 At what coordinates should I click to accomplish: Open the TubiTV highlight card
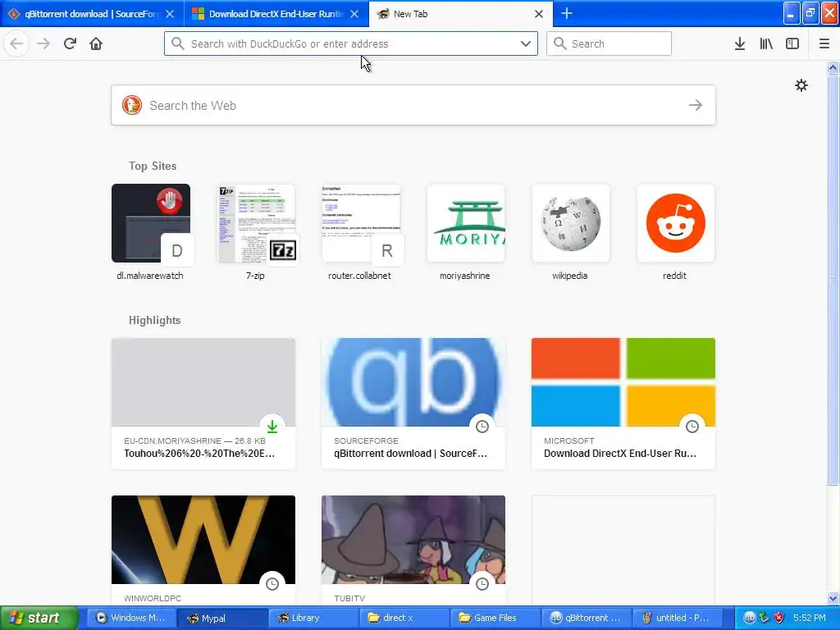pyautogui.click(x=413, y=550)
